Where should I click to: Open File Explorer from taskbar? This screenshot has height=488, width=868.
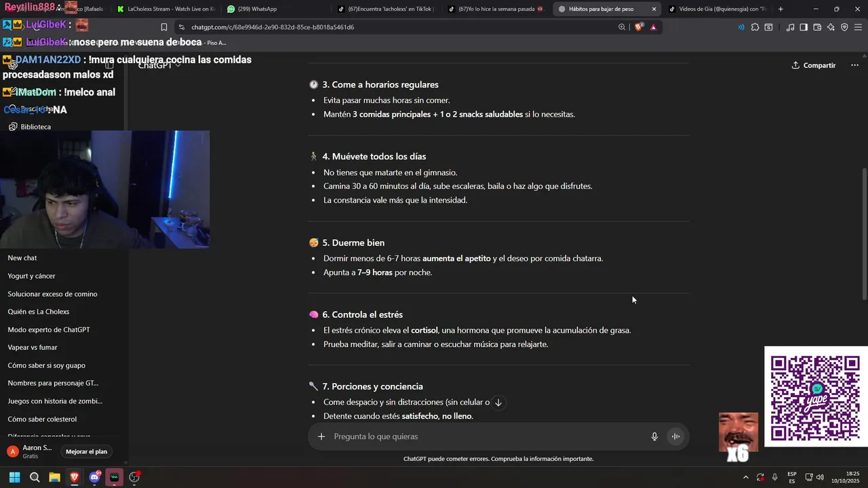tap(54, 477)
